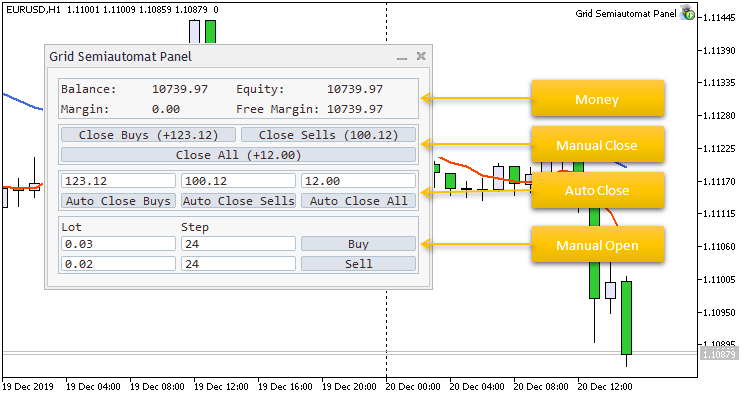Click Close Buys (+123.12) button
750x398 pixels.
point(148,135)
